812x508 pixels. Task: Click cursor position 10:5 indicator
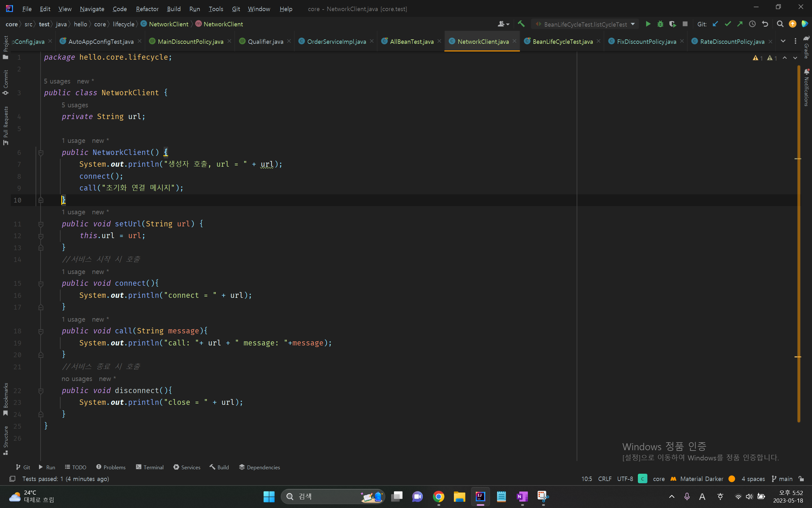(x=586, y=479)
